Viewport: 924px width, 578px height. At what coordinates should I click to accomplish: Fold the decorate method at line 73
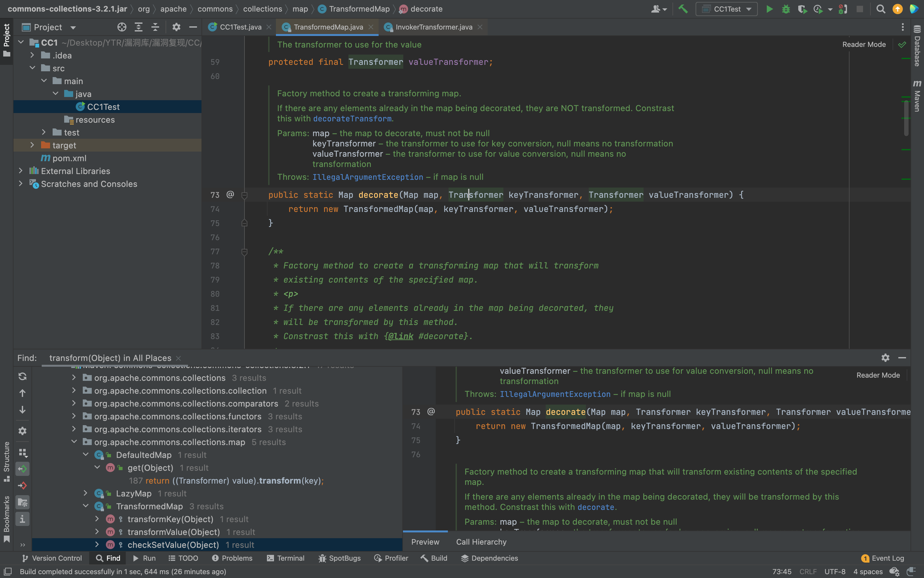click(245, 195)
